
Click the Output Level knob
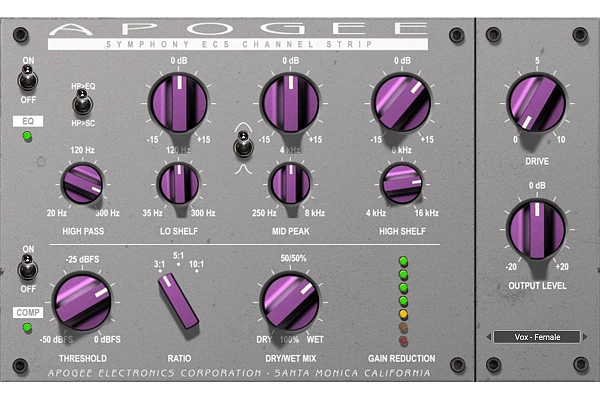pyautogui.click(x=536, y=229)
